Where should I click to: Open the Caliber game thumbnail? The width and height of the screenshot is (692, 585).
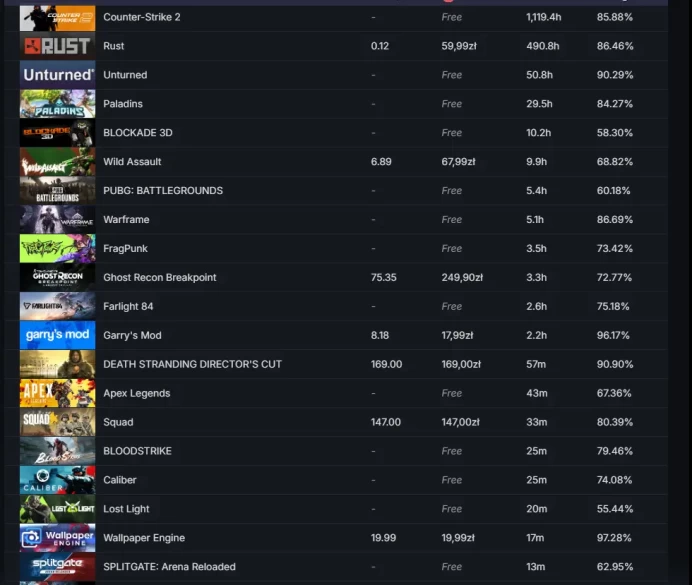[x=57, y=480]
